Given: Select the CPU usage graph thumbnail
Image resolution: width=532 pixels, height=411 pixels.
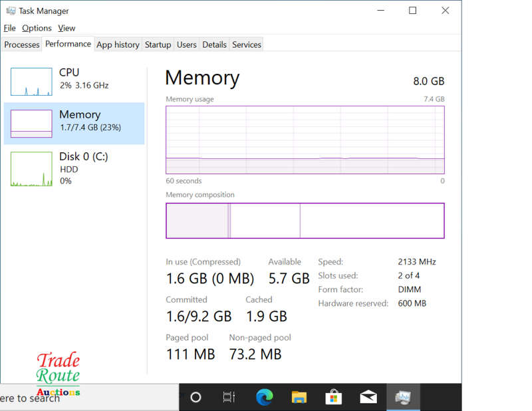Looking at the screenshot, I should (31, 81).
